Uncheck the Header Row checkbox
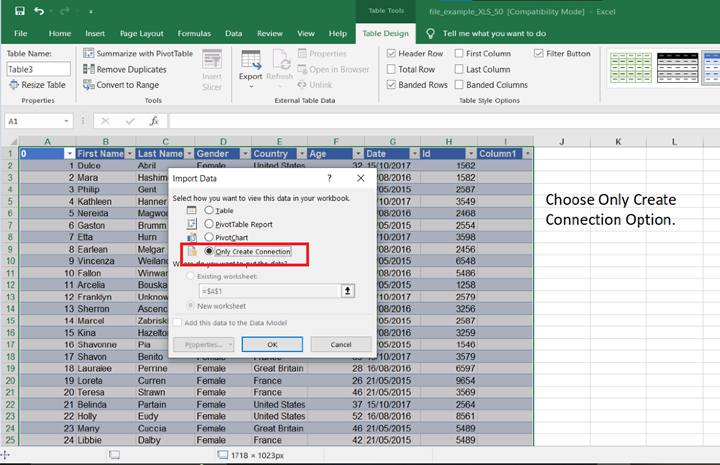 [x=392, y=54]
